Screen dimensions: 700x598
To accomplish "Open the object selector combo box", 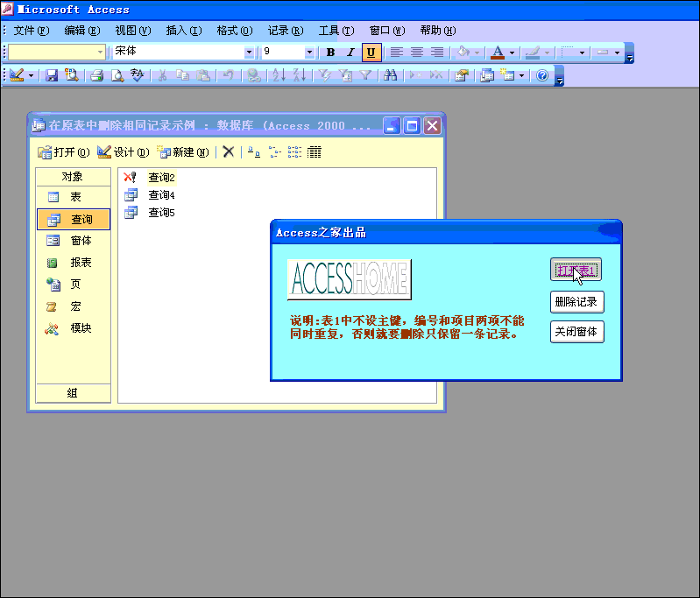I will tap(57, 53).
